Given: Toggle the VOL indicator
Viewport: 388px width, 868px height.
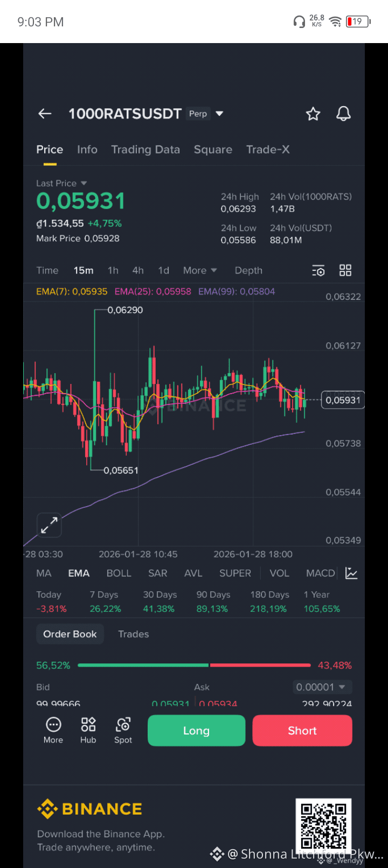Looking at the screenshot, I should coord(279,573).
